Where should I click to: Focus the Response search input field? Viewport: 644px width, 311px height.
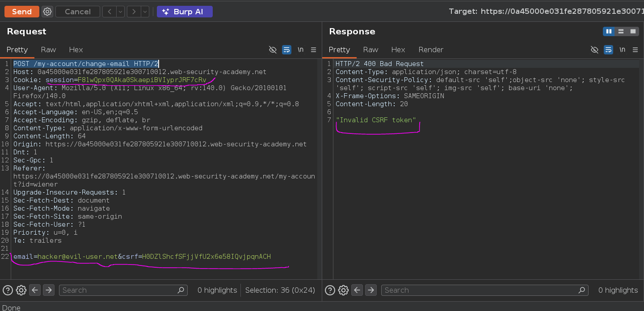485,290
